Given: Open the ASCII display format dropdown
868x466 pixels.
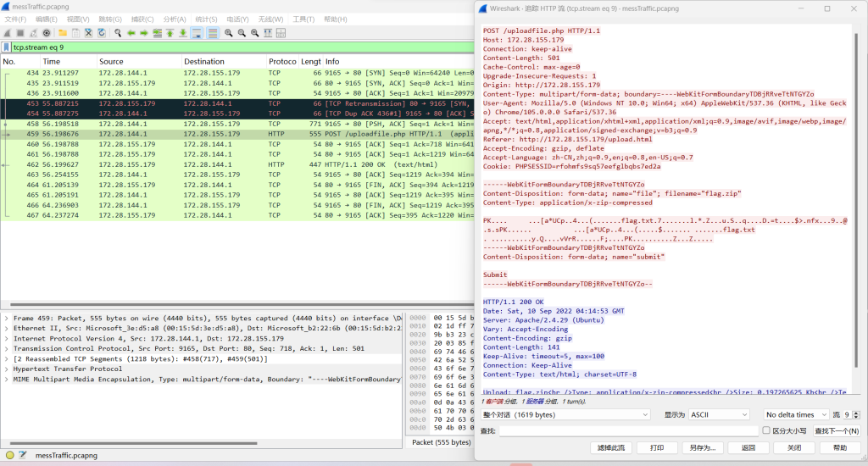Looking at the screenshot, I should coord(718,415).
